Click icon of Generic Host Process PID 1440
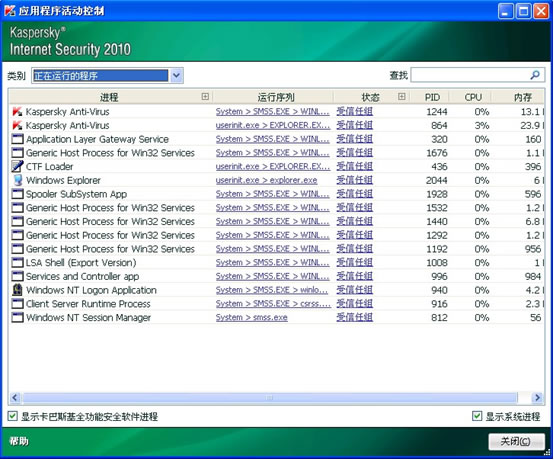The width and height of the screenshot is (554, 460). [17, 222]
